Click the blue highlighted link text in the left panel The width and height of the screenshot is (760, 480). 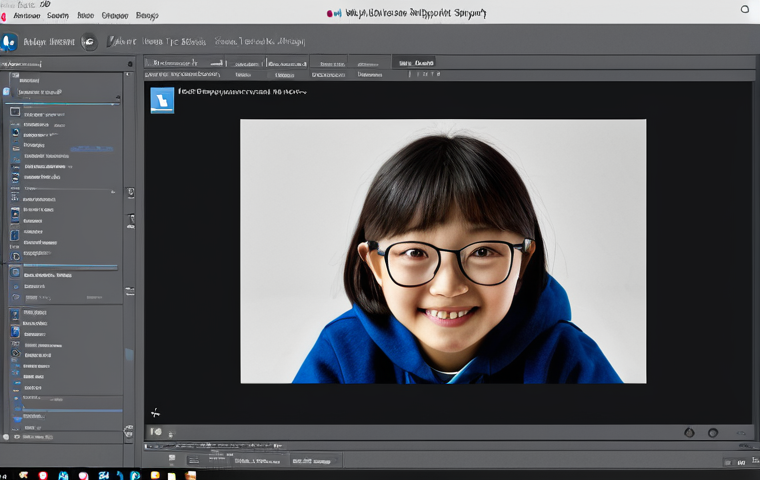(92, 148)
